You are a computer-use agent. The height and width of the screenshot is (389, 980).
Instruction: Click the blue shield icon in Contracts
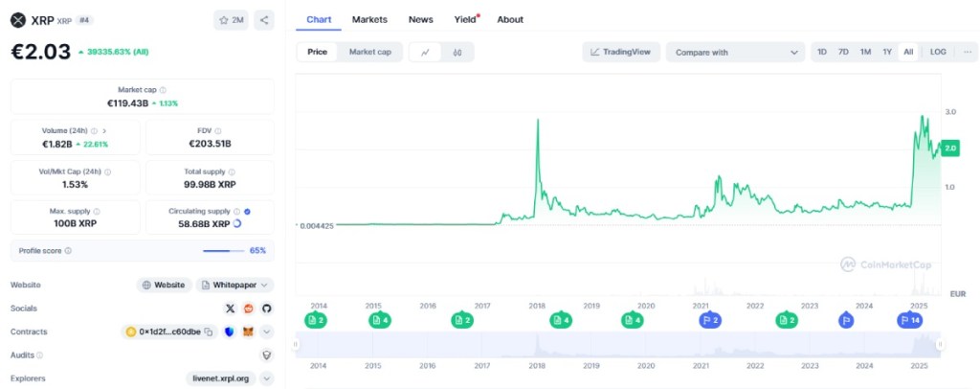coord(230,332)
